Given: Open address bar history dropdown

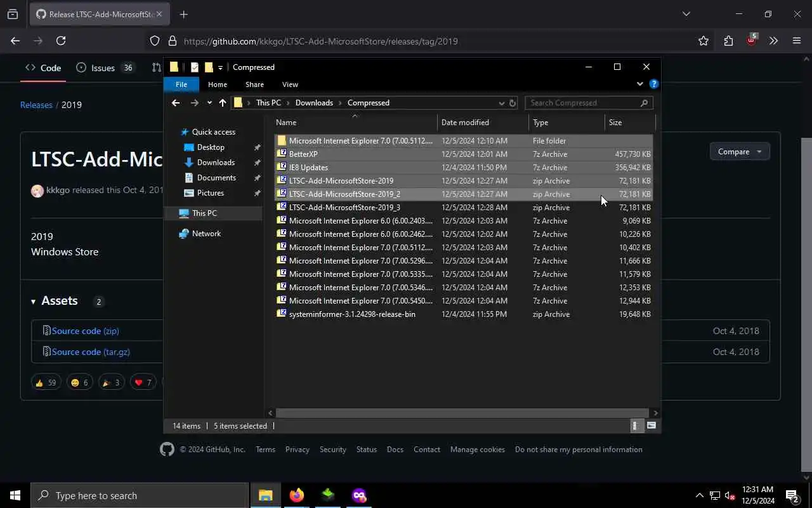Looking at the screenshot, I should [501, 103].
